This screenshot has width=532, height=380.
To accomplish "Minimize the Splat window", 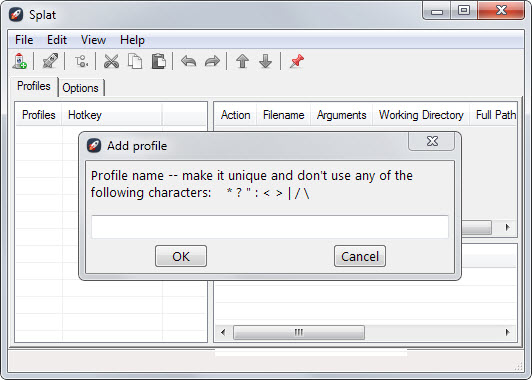I will (437, 11).
